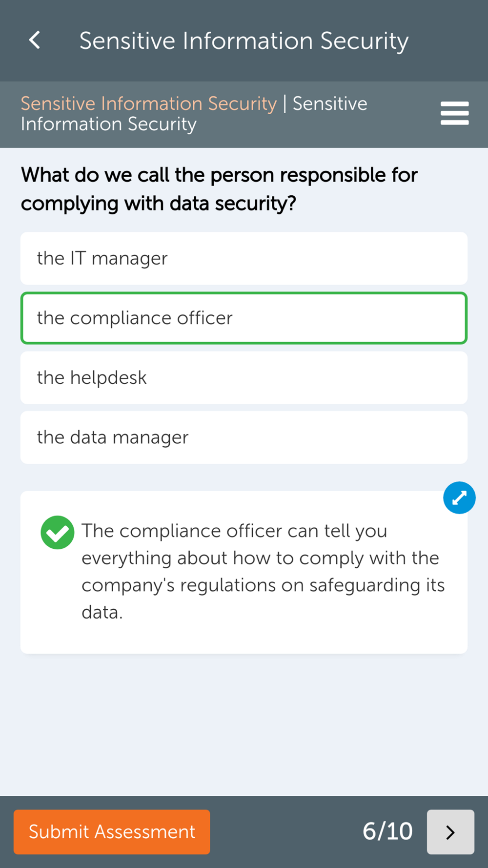488x868 pixels.
Task: Expand the feedback panel with blue arrow icon
Action: click(459, 498)
